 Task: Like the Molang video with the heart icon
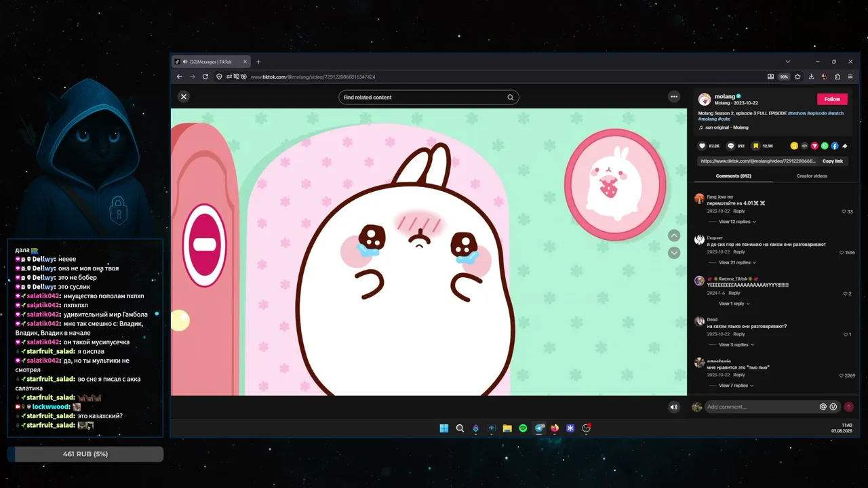pos(702,146)
